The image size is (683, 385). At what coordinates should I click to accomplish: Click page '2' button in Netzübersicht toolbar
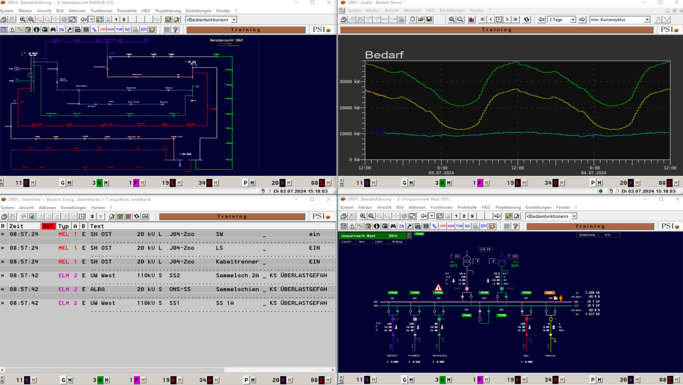[124, 19]
